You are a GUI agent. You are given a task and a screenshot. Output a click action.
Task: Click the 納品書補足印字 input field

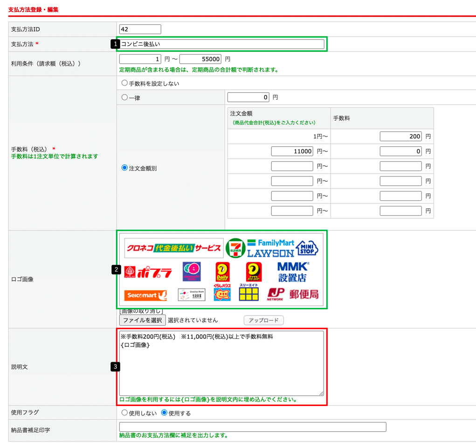click(253, 427)
